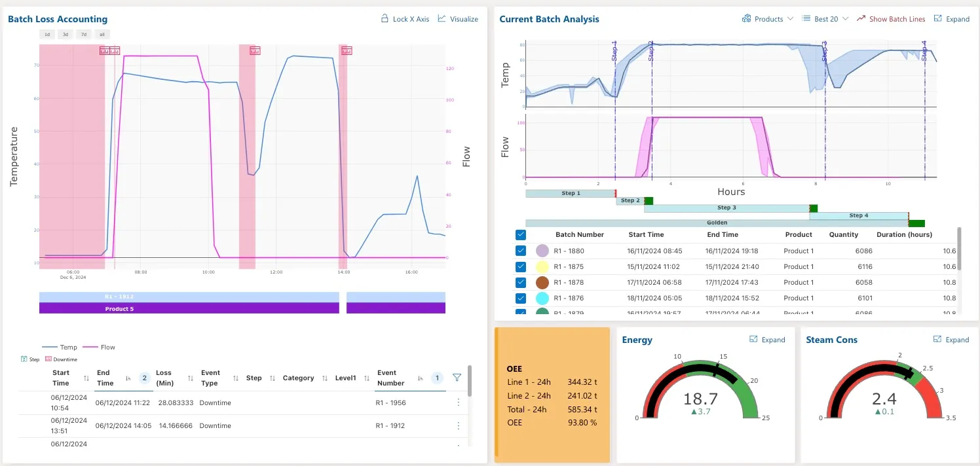980x466 pixels.
Task: Toggle Temp series in chart legend
Action: [60, 348]
